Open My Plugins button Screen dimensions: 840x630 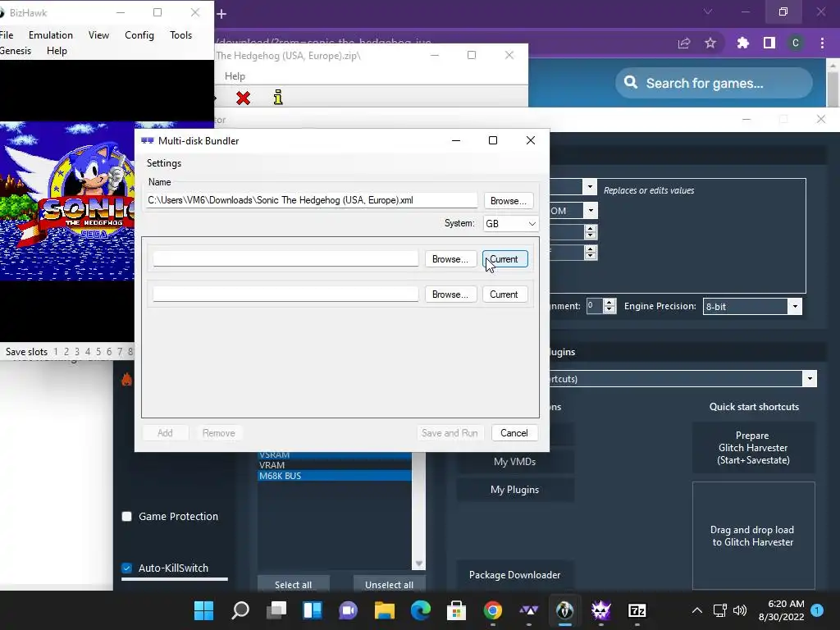(515, 490)
